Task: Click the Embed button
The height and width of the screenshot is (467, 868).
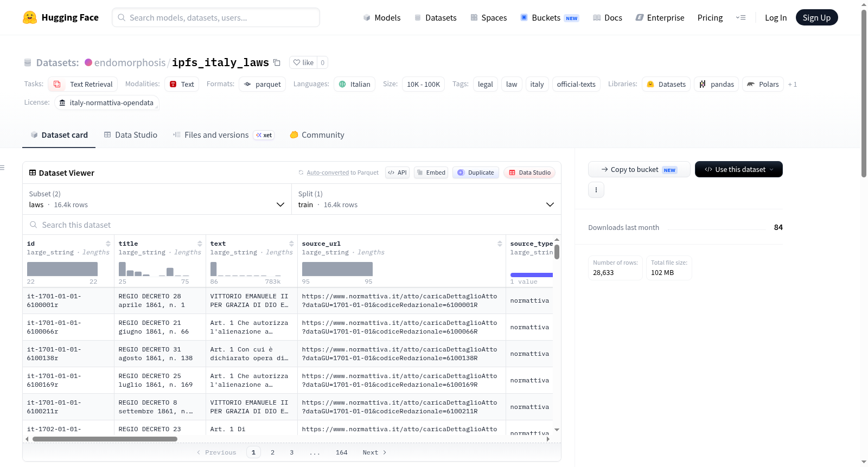Action: 431,172
